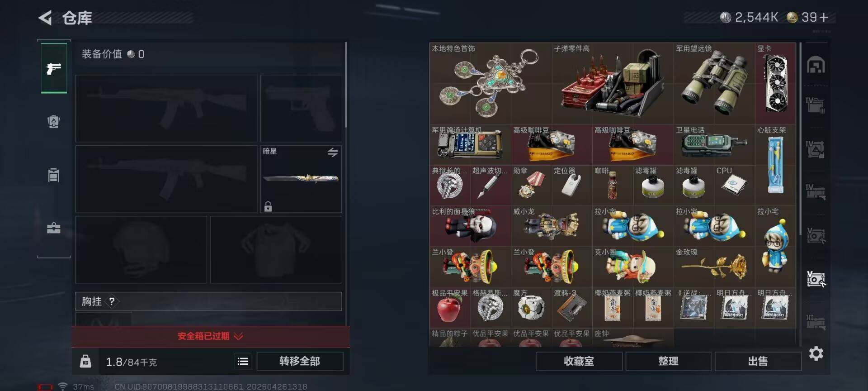This screenshot has height=391, width=868.
Task: Expand the 安全箱已过期 red banner
Action: 211,336
